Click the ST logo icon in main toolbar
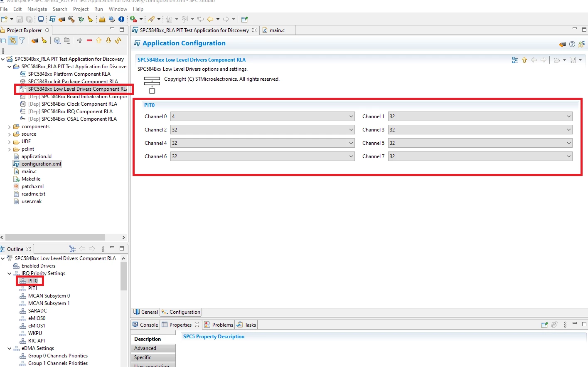Image resolution: width=588 pixels, height=367 pixels. (x=52, y=19)
